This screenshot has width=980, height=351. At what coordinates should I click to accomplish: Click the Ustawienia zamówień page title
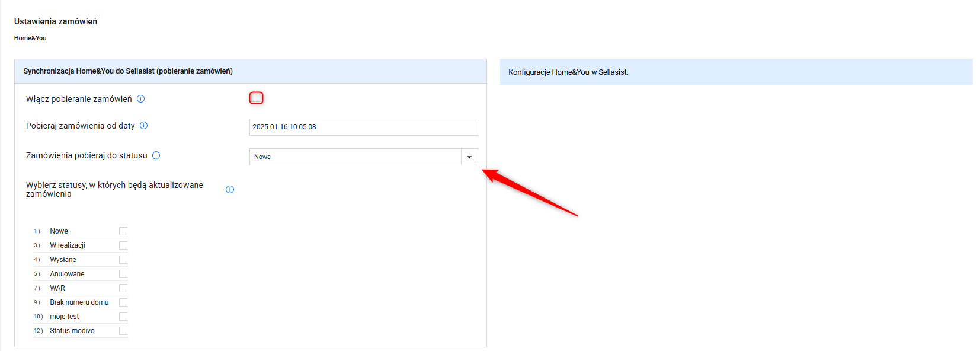pyautogui.click(x=56, y=21)
